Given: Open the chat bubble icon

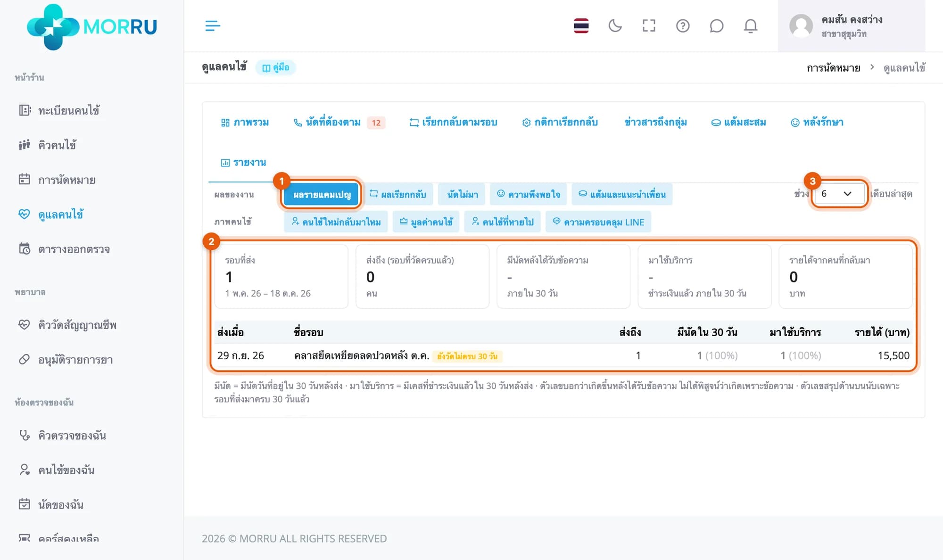Looking at the screenshot, I should tap(716, 25).
